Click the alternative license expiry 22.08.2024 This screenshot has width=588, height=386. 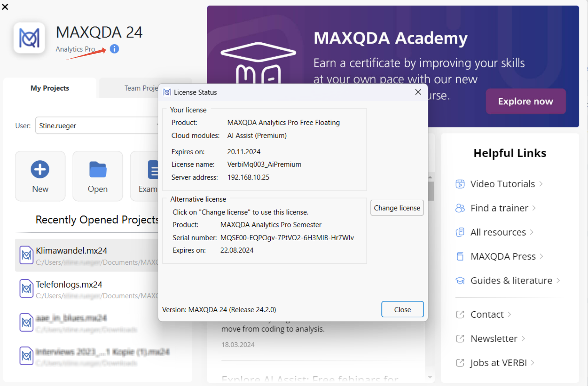tap(237, 251)
